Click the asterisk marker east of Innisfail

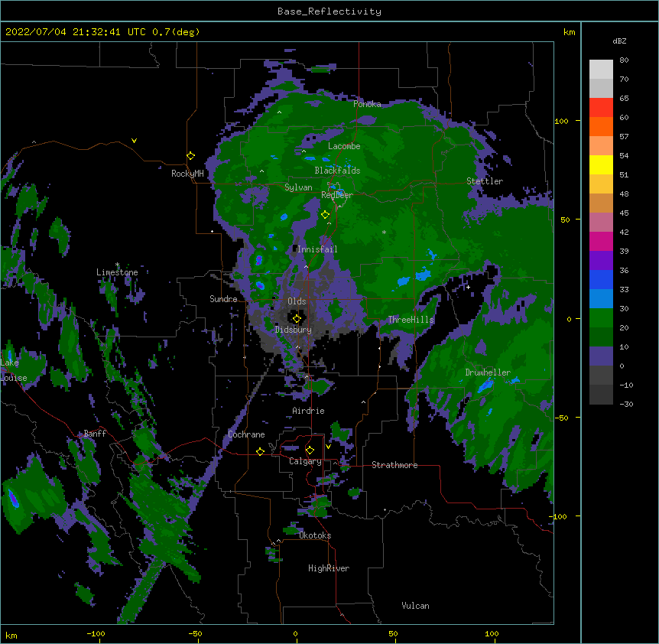(384, 232)
